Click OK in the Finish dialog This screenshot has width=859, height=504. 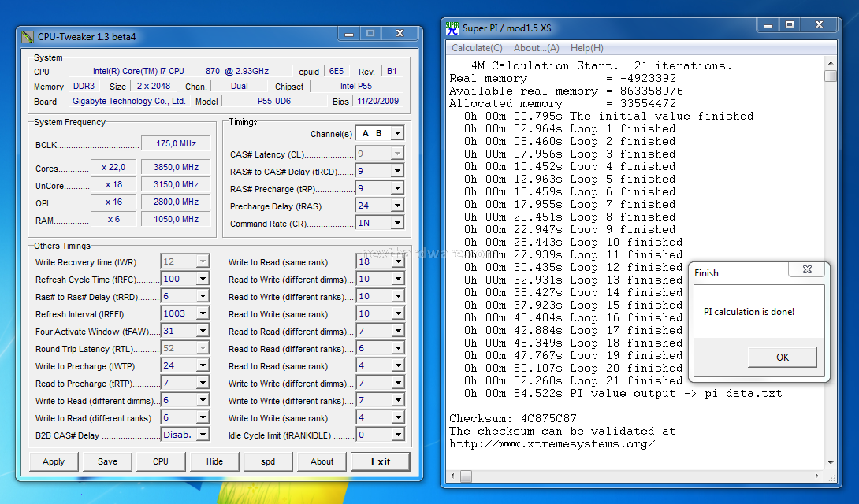[783, 357]
